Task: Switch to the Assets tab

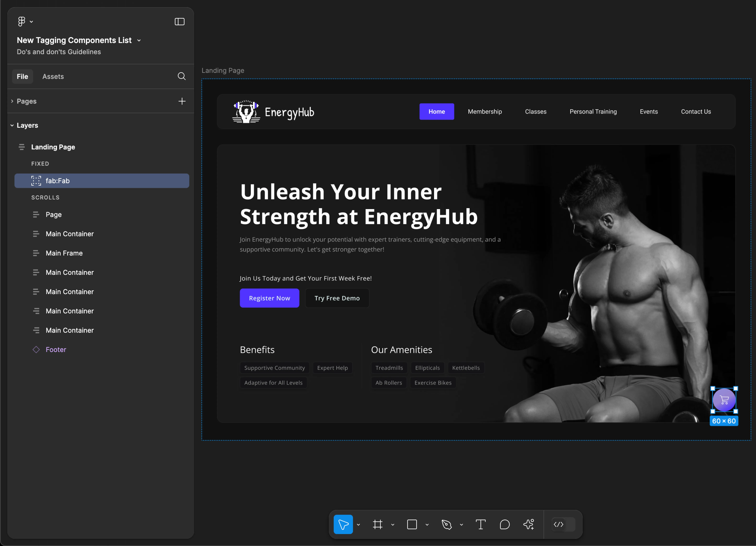Action: pyautogui.click(x=53, y=76)
